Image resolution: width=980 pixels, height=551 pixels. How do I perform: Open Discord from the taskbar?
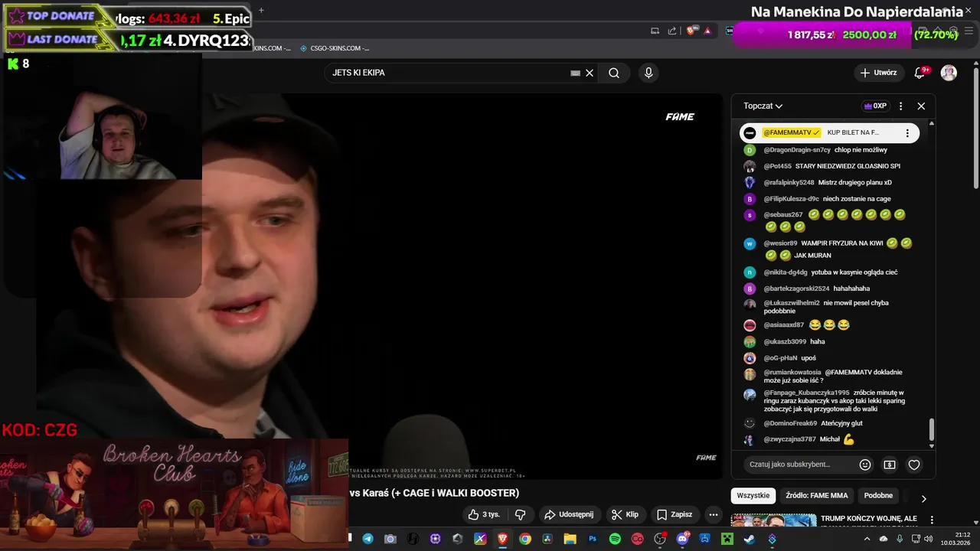coord(682,539)
